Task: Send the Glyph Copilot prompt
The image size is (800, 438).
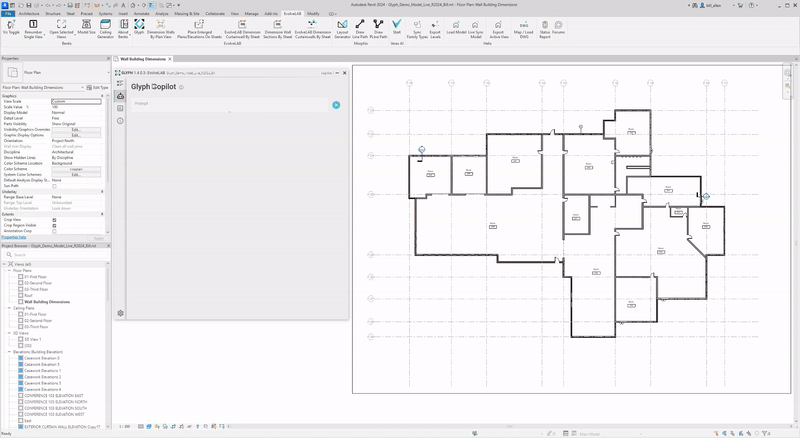Action: coord(336,104)
